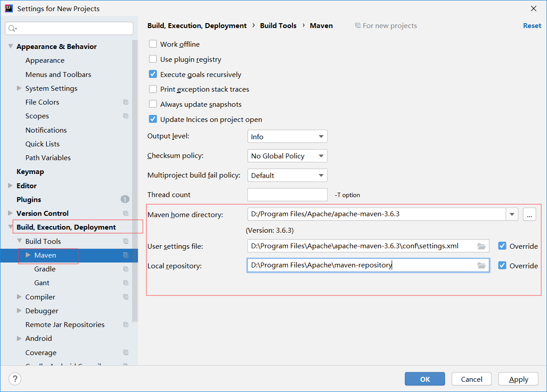Select Gradle under Build Tools
The image size is (547, 392).
[x=45, y=269]
